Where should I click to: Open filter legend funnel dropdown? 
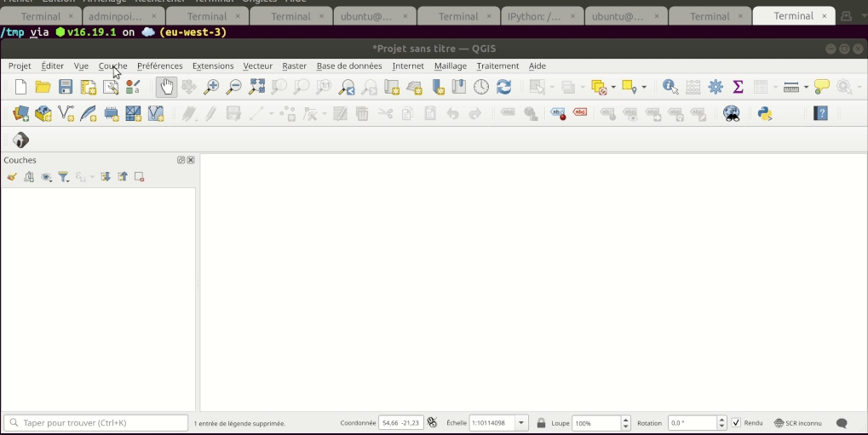pyautogui.click(x=64, y=177)
